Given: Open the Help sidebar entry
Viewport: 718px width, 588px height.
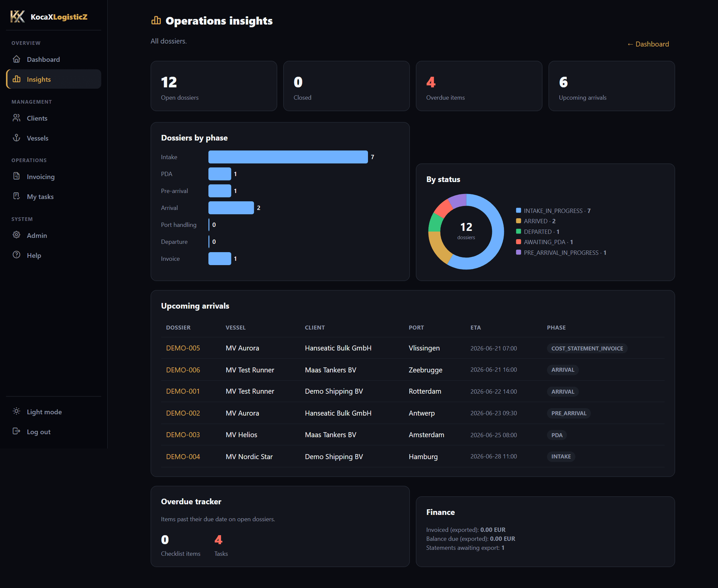Looking at the screenshot, I should click(54, 255).
